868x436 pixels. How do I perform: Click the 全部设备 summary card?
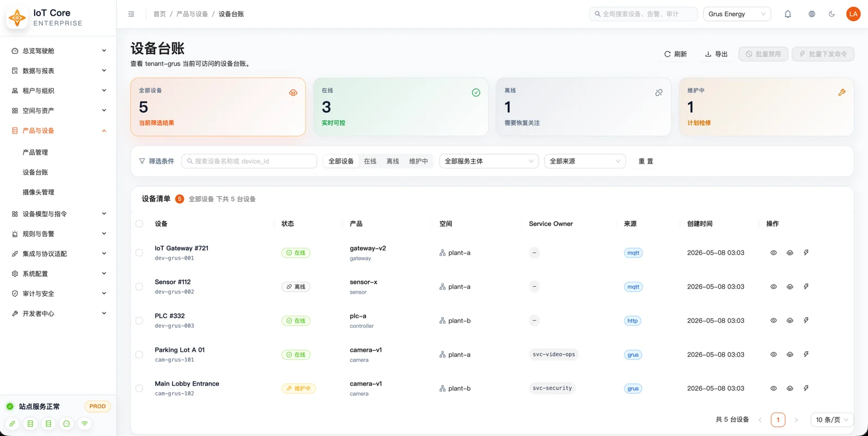click(218, 107)
